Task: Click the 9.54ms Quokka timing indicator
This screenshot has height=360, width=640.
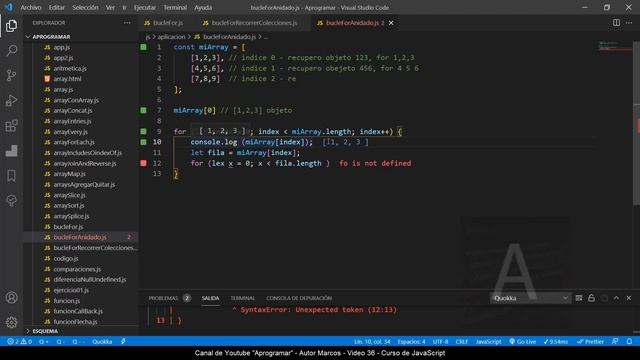Action: tap(556, 342)
